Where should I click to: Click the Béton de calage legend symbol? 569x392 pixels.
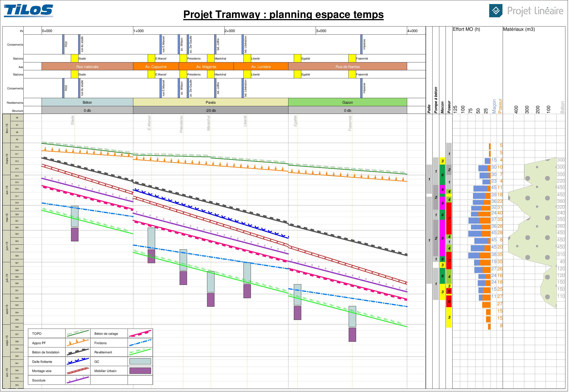(x=140, y=333)
